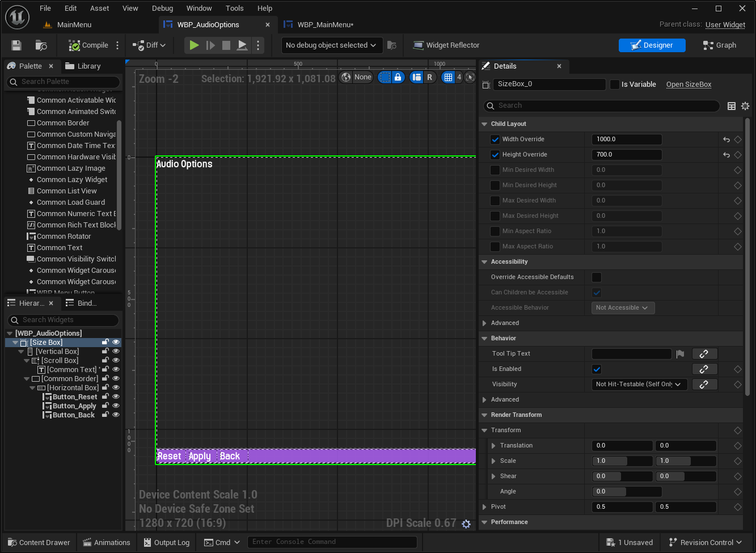
Task: Click the designer canvas settings gear
Action: (x=466, y=524)
